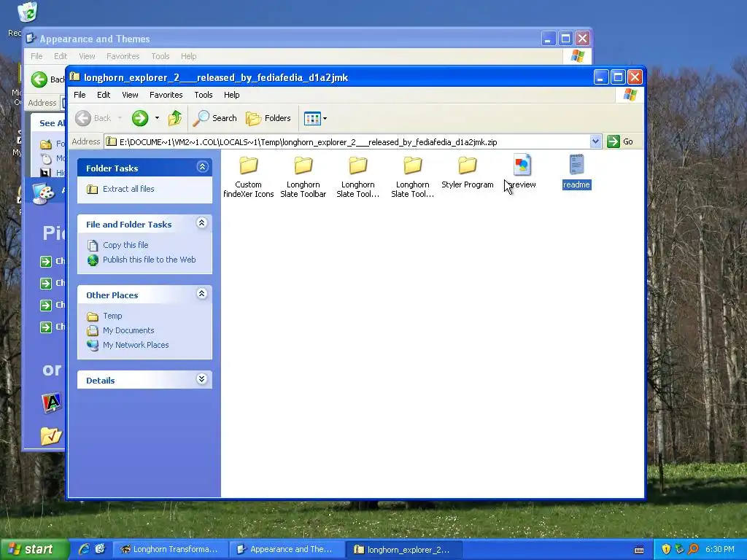Go to My Documents in Other Places
Viewport: 747px width, 560px height.
pyautogui.click(x=128, y=330)
